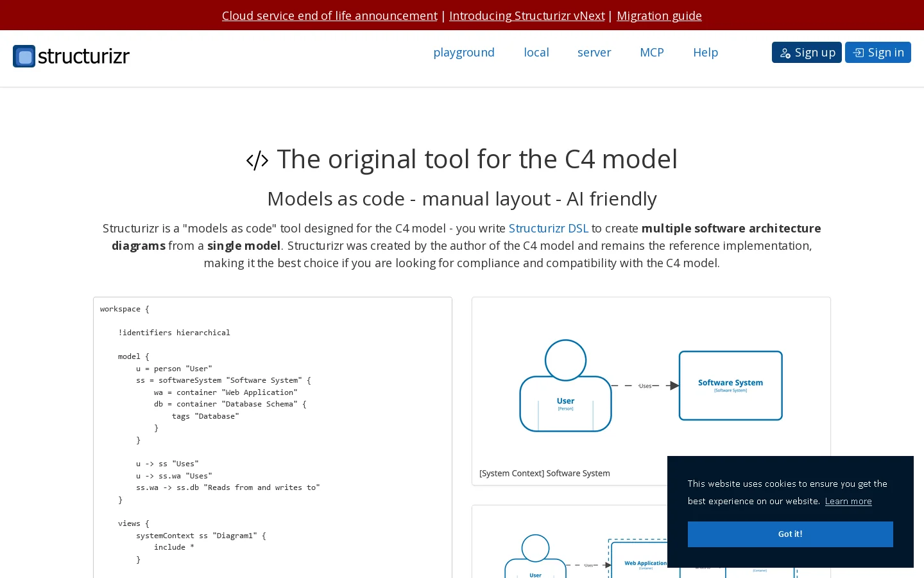
Task: Click the User person shape in System Context diagram
Action: click(x=565, y=385)
